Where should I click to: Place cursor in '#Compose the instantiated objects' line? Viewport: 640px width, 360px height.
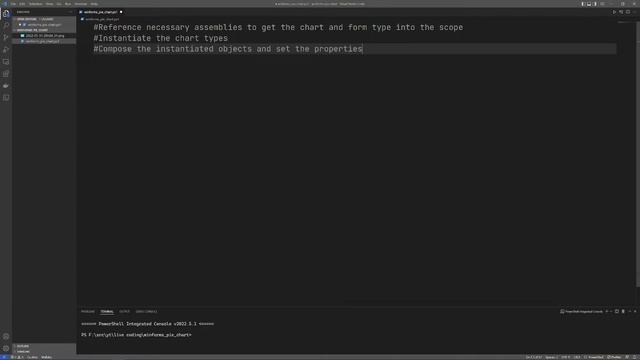coord(228,49)
